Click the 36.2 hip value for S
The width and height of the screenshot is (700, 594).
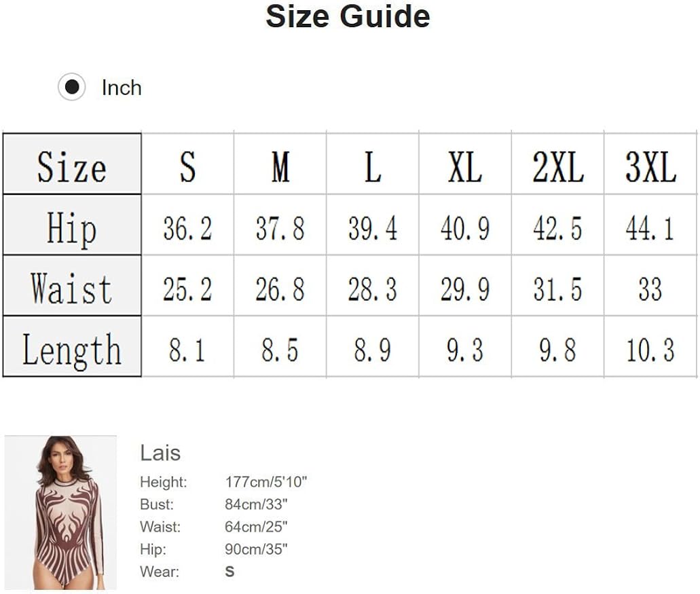[x=187, y=228]
